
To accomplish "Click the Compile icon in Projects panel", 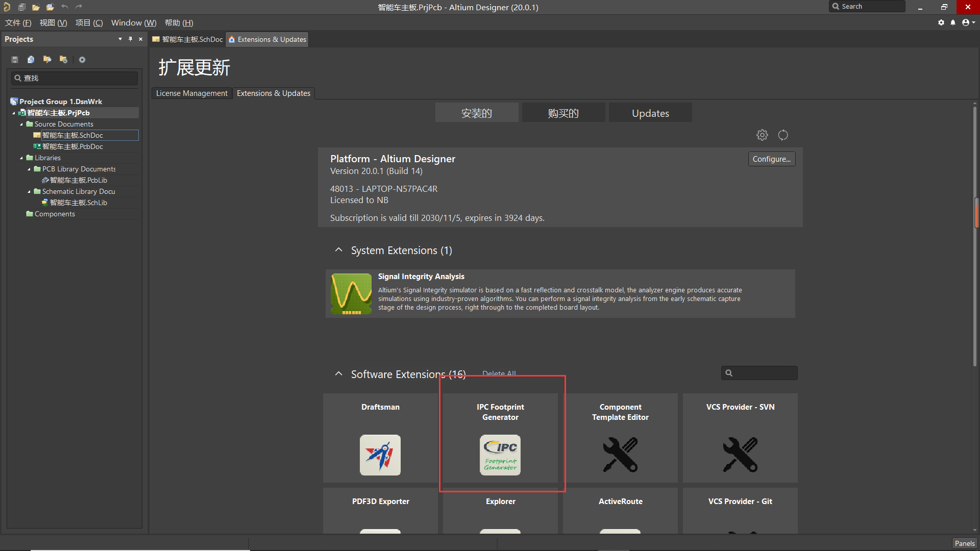I will pos(31,60).
